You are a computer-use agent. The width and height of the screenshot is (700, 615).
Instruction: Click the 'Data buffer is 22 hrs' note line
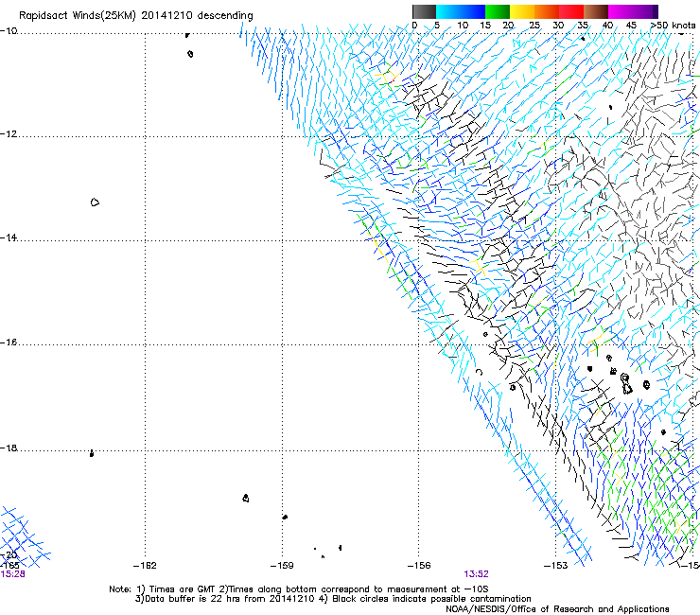tap(333, 599)
